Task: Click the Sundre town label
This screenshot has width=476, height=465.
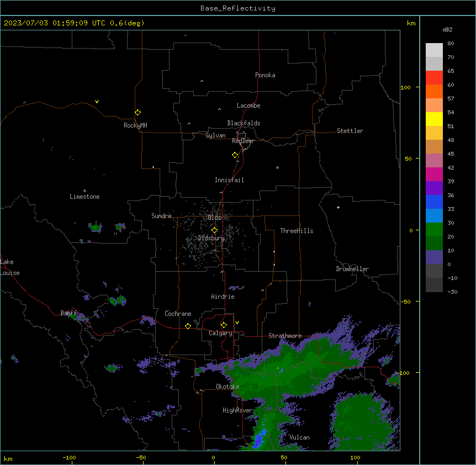Action: 161,216
